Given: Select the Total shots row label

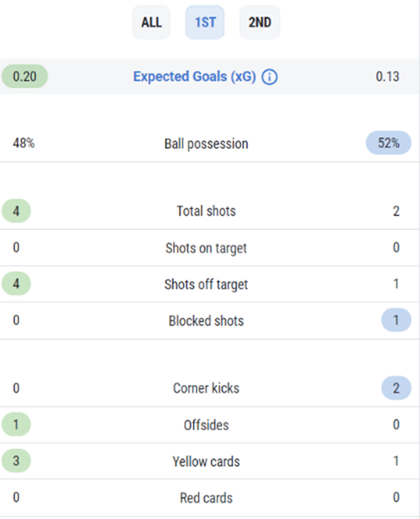Looking at the screenshot, I should [x=206, y=211].
